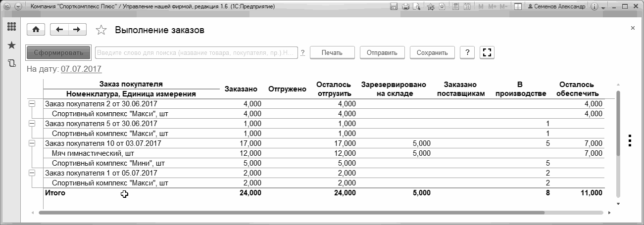The height and width of the screenshot is (225, 644).
Task: Open the three-dots more menu on right
Action: pyautogui.click(x=630, y=140)
